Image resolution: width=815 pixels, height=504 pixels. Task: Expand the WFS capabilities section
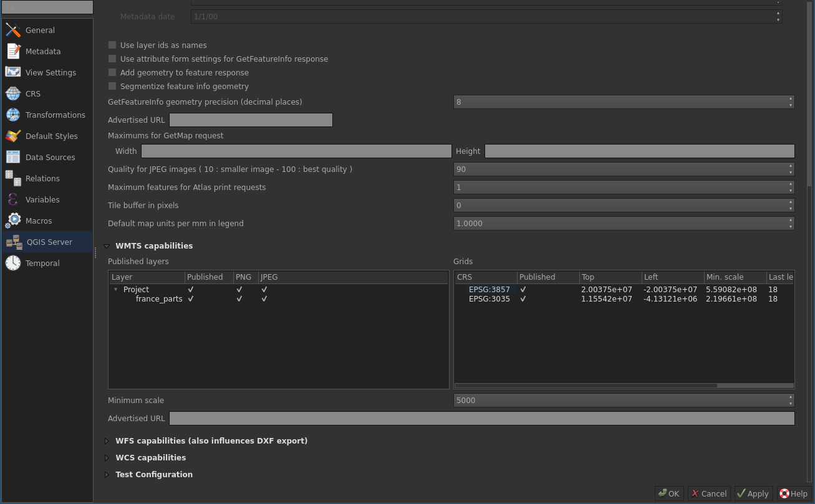point(107,441)
